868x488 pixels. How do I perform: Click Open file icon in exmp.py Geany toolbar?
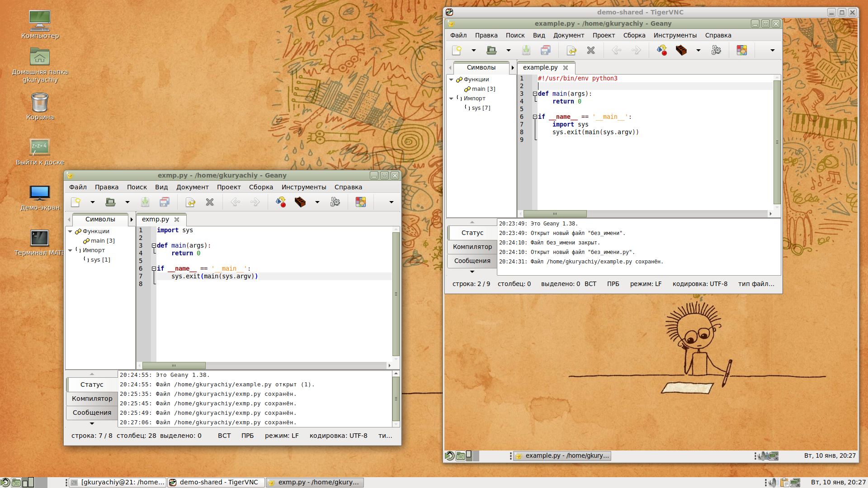click(110, 202)
